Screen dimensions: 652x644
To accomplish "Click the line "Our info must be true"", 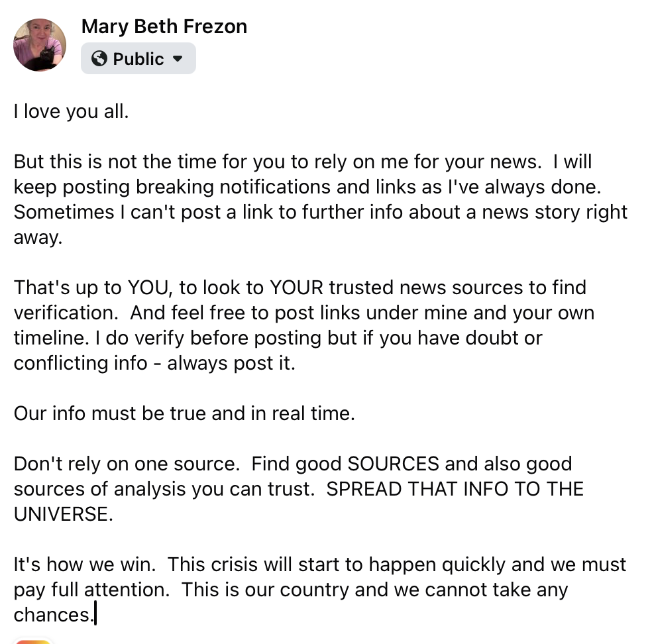I will [184, 413].
